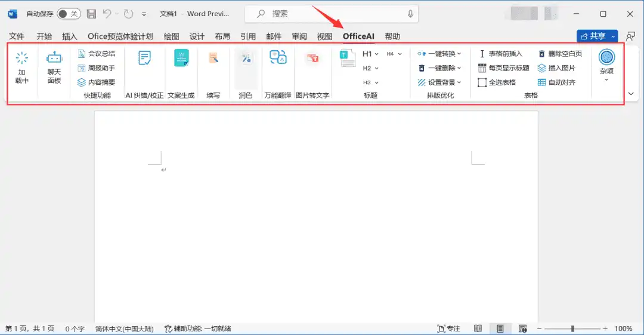Click the zoom slider handle

coord(572,328)
